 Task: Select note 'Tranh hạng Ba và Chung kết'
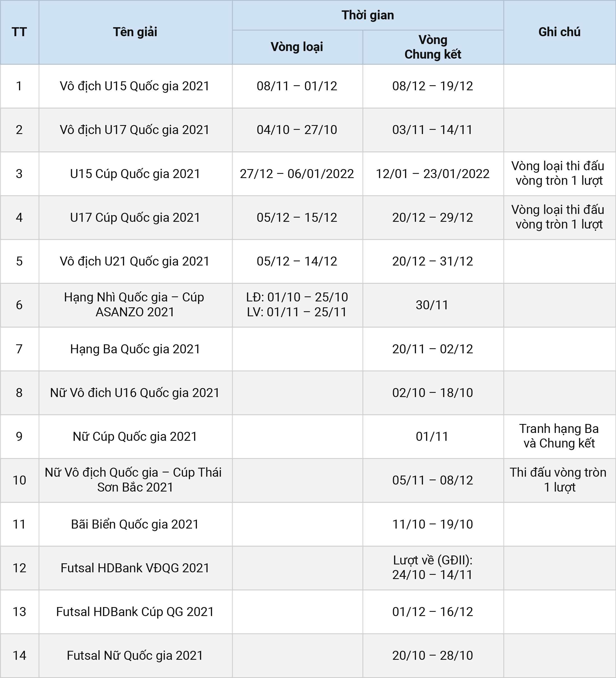pos(559,436)
